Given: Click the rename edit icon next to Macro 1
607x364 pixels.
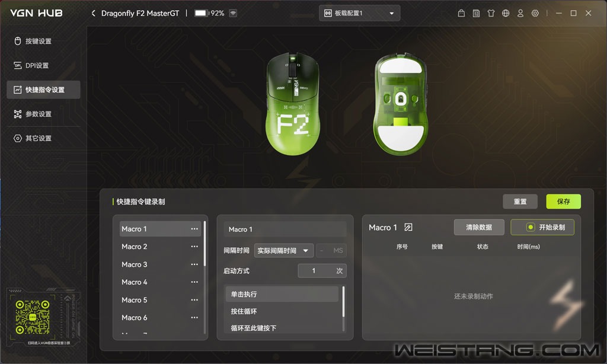Looking at the screenshot, I should click(x=408, y=227).
